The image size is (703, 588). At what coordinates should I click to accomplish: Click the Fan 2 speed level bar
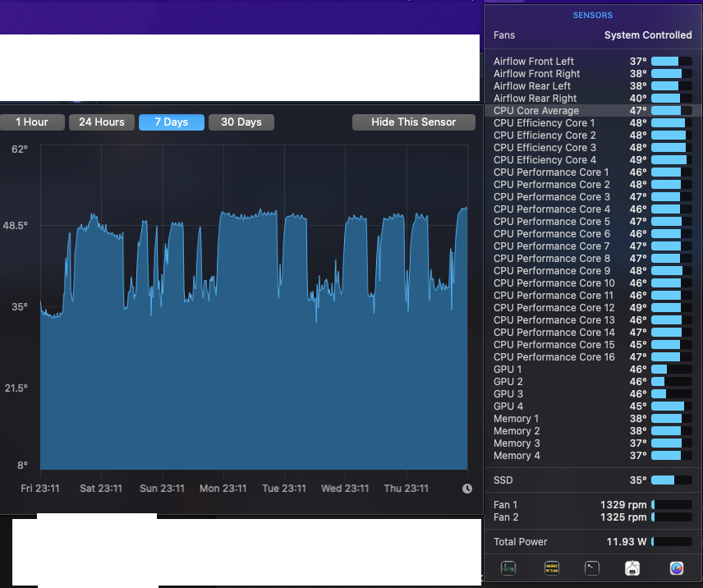(x=672, y=517)
